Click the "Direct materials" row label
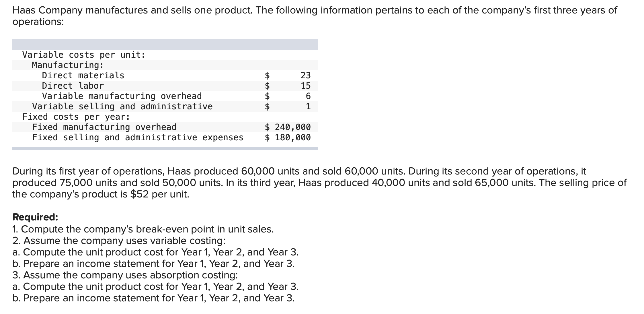This screenshot has height=314, width=644. point(83,75)
